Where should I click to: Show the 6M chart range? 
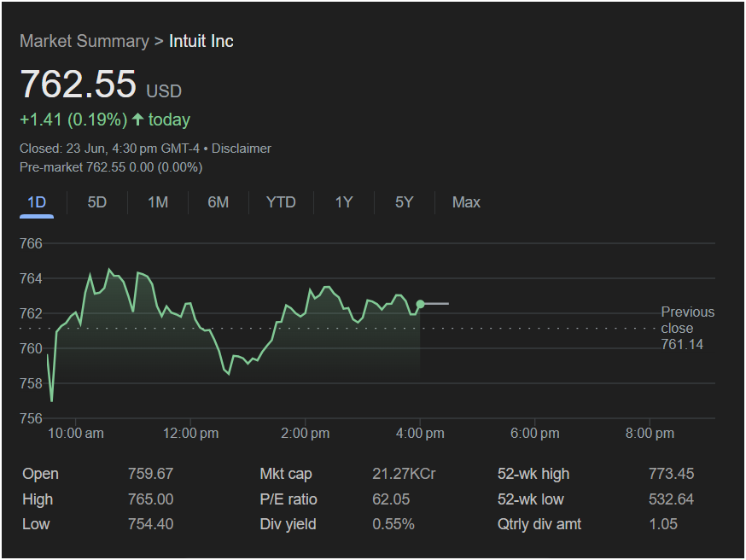click(x=219, y=202)
